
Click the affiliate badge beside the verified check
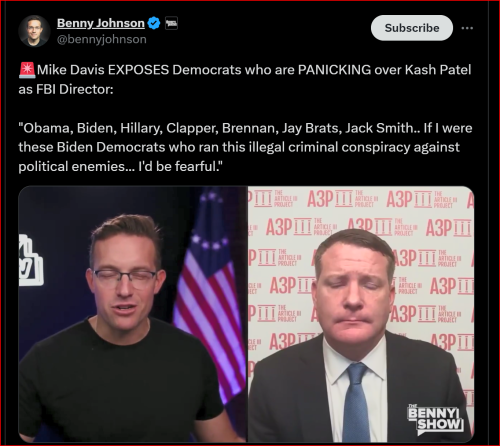(171, 23)
